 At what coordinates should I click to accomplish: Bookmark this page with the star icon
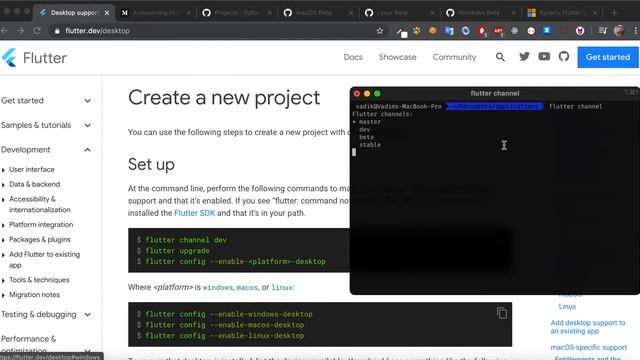click(380, 31)
